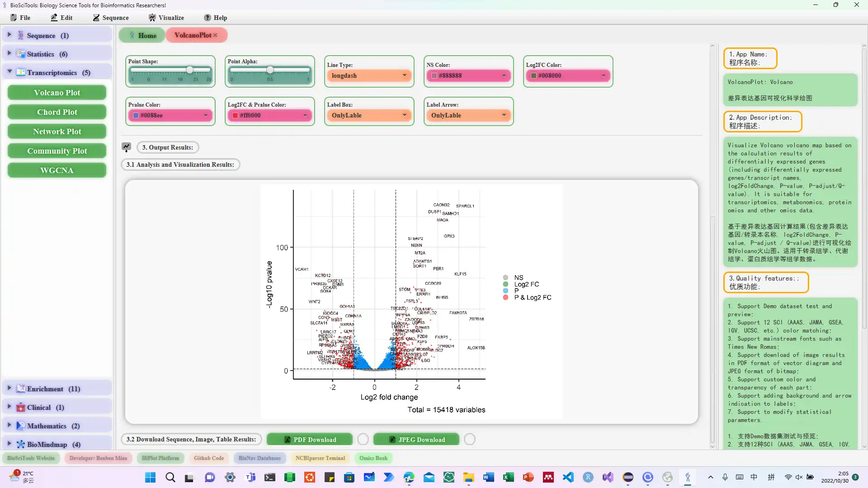The height and width of the screenshot is (488, 868).
Task: Click the Network Plot sidebar icon
Action: pos(57,131)
